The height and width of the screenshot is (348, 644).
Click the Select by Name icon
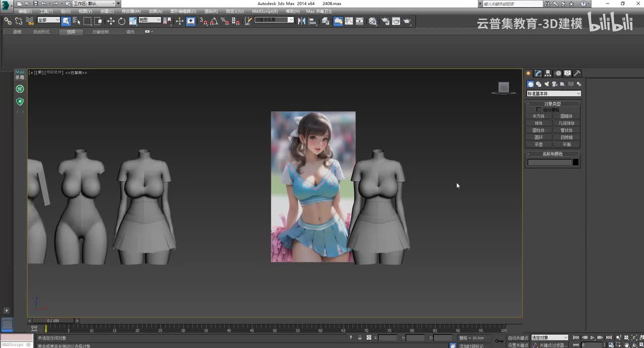[76, 21]
